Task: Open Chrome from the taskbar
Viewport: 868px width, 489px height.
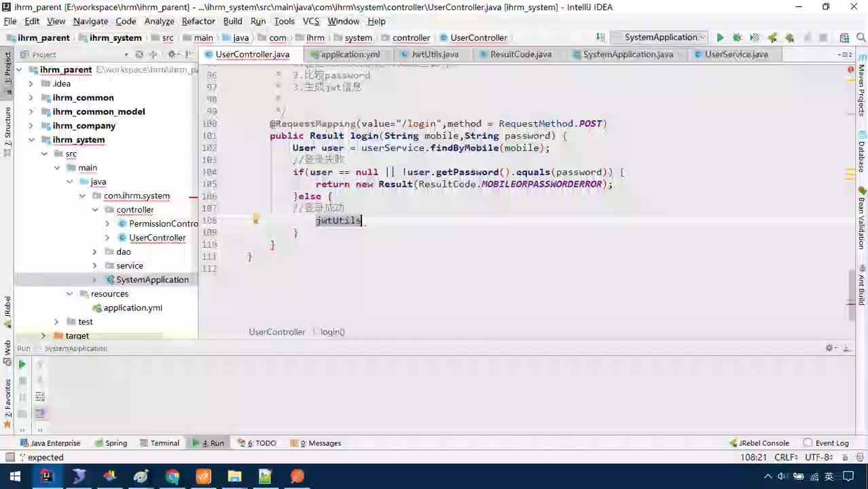Action: click(x=172, y=476)
